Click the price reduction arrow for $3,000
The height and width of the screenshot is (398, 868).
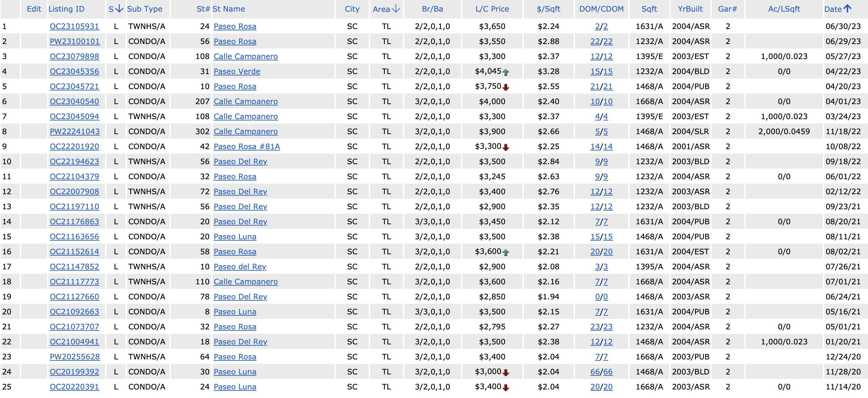pos(506,372)
